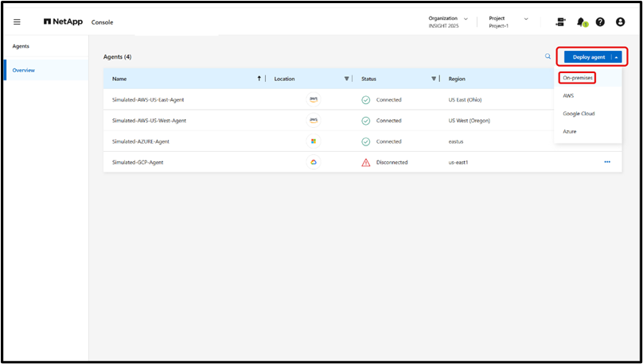
Task: Toggle the Deploy agent dropdown arrow
Action: point(617,57)
